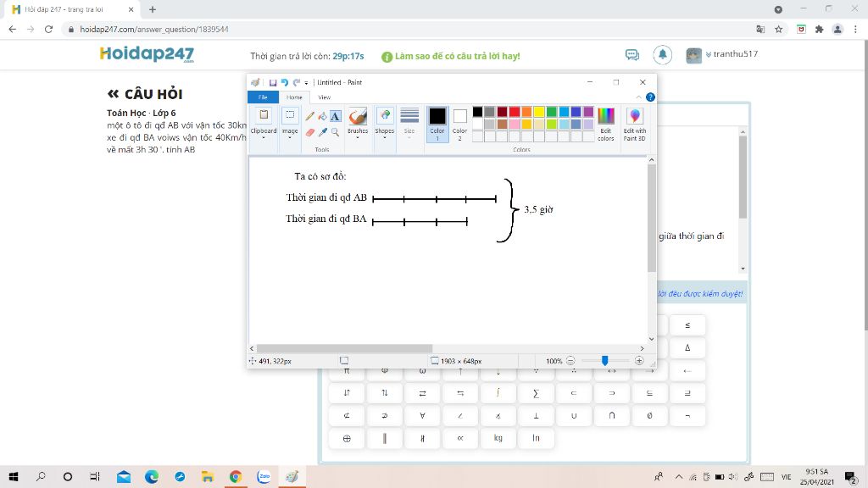This screenshot has height=488, width=868.
Task: Insert the ∑ summation symbol key
Action: pyautogui.click(x=536, y=393)
